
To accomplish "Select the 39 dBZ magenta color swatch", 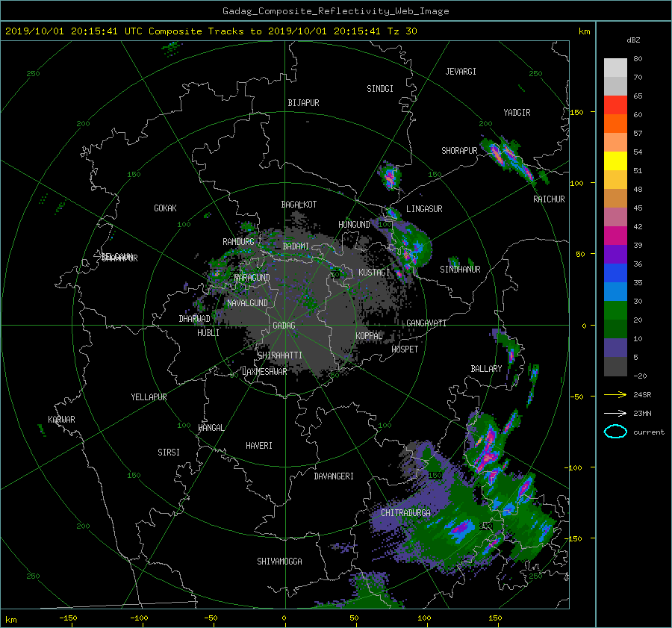I will pos(615,235).
